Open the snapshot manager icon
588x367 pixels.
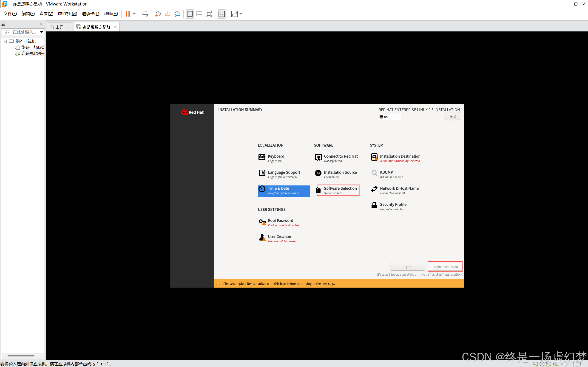(x=177, y=14)
